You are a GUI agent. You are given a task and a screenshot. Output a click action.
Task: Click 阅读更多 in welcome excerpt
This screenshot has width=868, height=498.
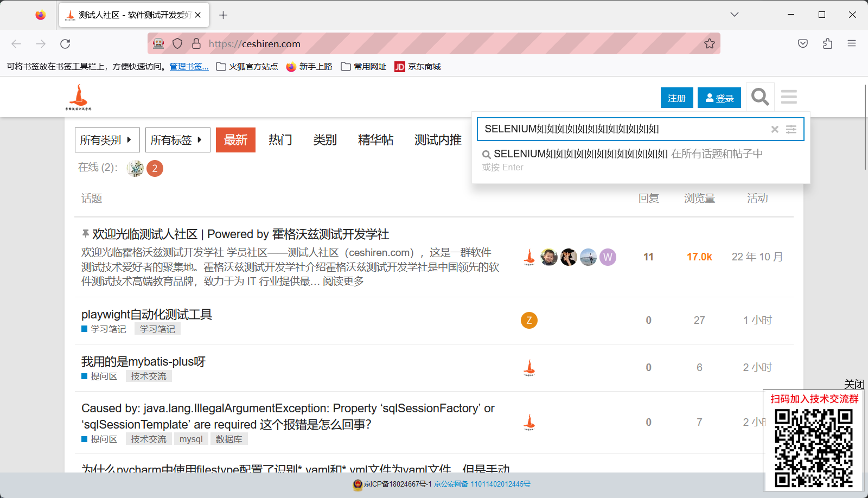tap(343, 282)
